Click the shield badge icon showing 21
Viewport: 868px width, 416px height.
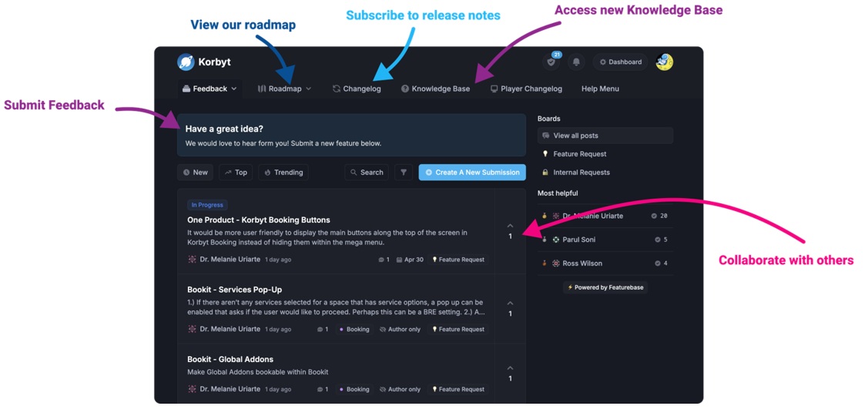(551, 62)
